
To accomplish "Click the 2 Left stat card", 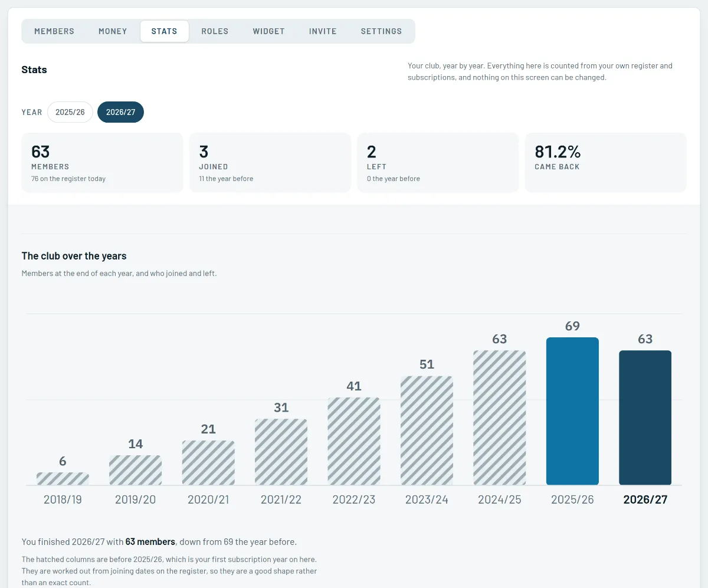I will pyautogui.click(x=438, y=163).
